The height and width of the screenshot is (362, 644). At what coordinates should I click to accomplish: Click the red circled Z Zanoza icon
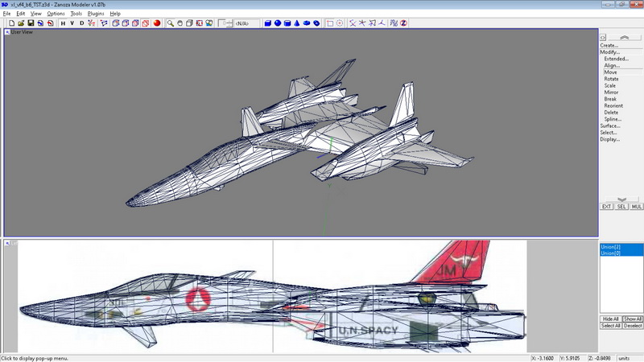pyautogui.click(x=404, y=23)
